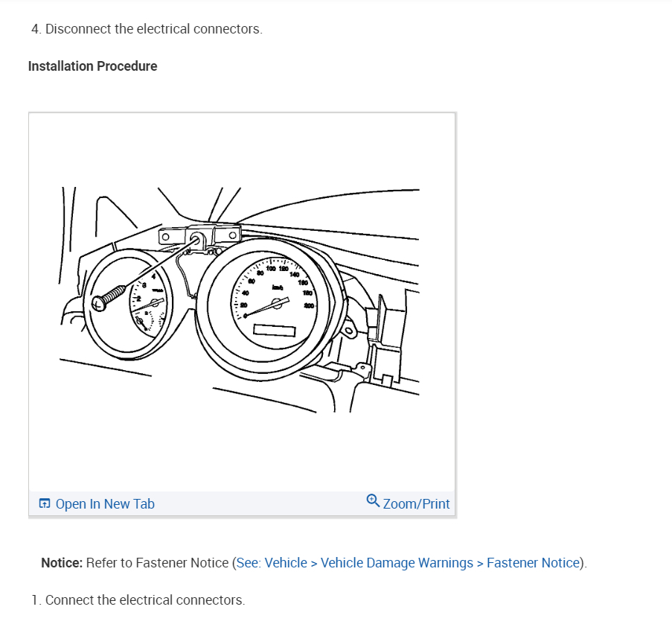The width and height of the screenshot is (672, 627).
Task: Click the Open In New Tab icon
Action: [x=45, y=503]
